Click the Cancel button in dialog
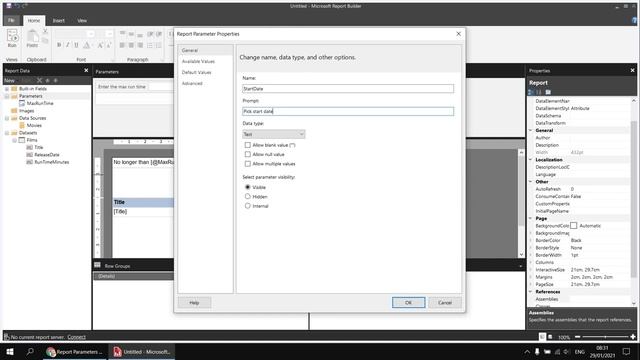The image size is (640, 360). pyautogui.click(x=445, y=302)
